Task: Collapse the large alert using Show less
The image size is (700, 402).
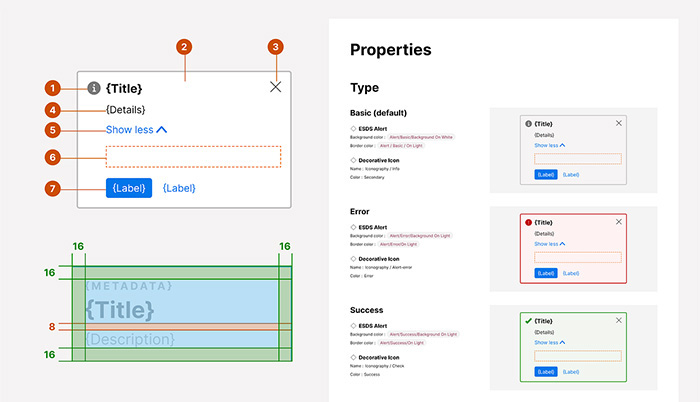Action: click(136, 130)
